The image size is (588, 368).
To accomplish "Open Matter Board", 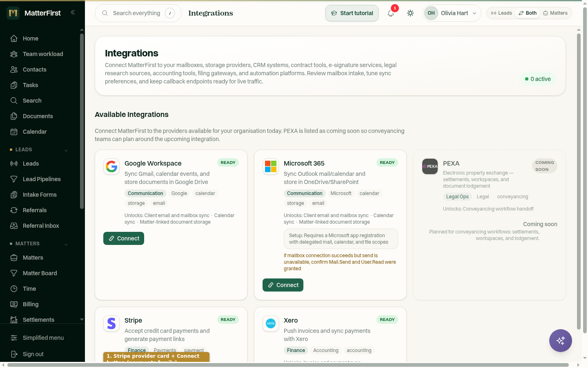I will pyautogui.click(x=39, y=273).
